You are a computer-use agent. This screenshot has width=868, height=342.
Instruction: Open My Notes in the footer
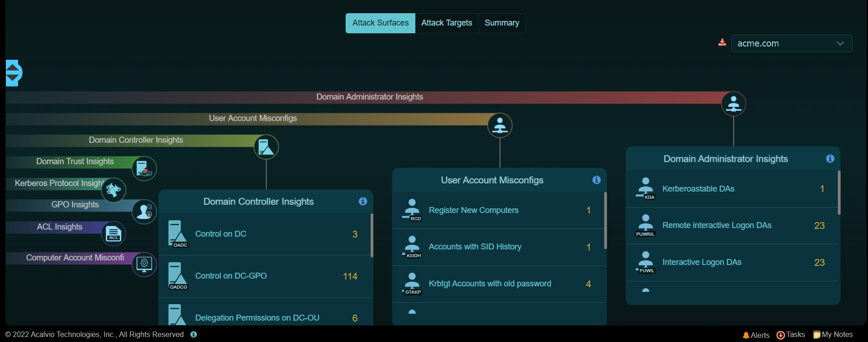point(833,335)
